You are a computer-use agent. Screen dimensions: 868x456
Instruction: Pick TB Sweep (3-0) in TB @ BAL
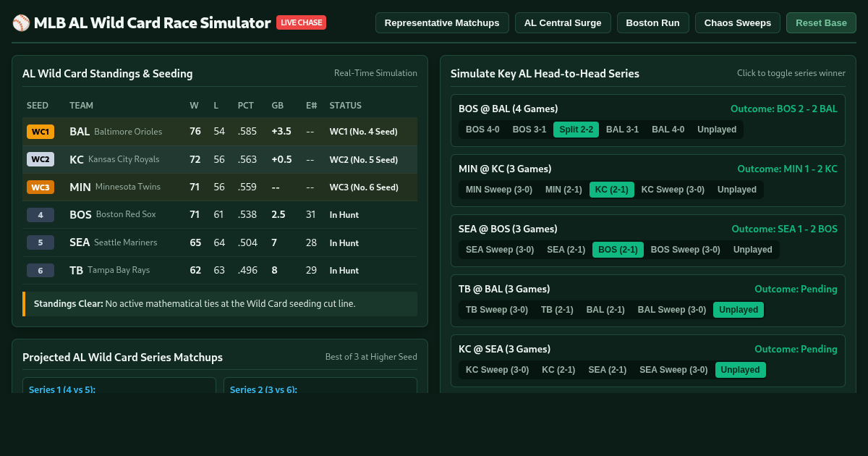[x=497, y=310]
